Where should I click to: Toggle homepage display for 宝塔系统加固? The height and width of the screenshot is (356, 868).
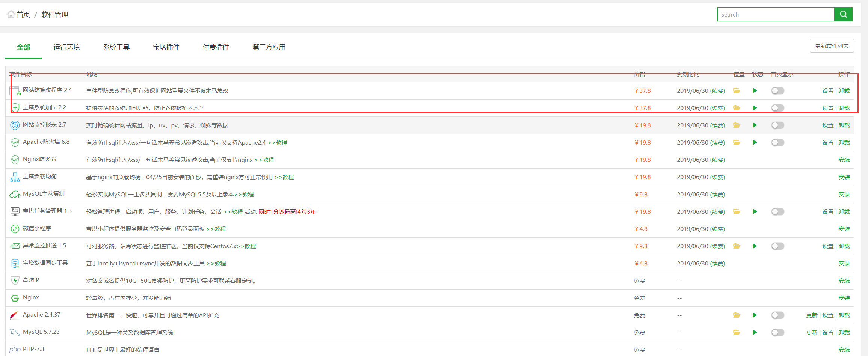pyautogui.click(x=777, y=108)
